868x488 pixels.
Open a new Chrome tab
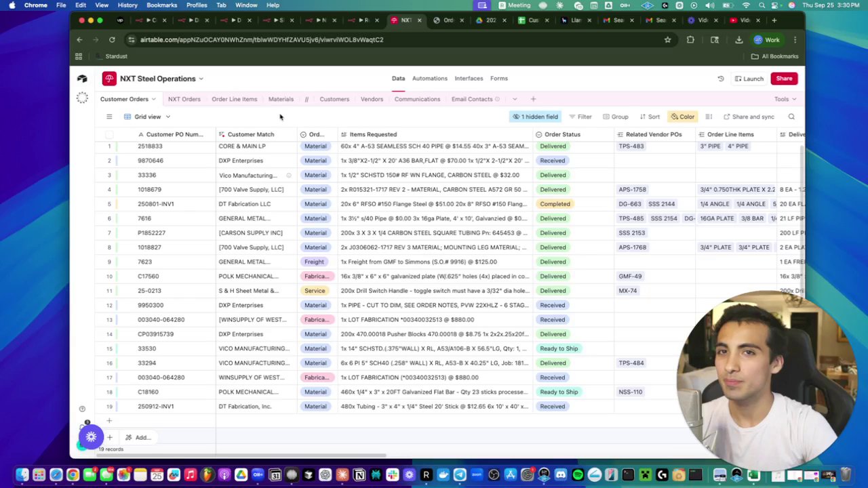tap(774, 20)
